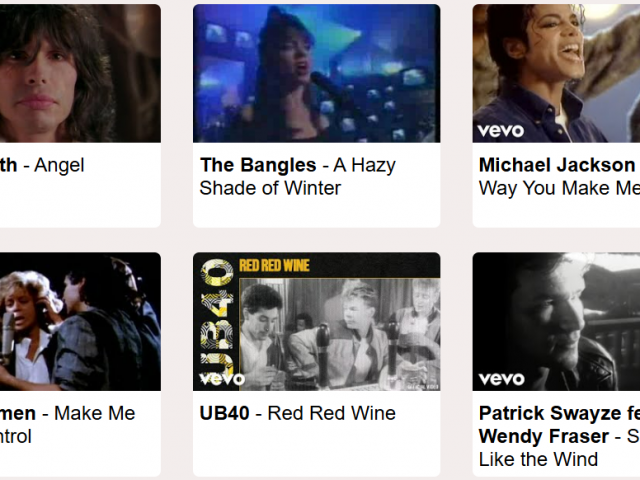Open the Patrick Swayze video thumbnail
Viewport: 640px width, 480px height.
556,322
